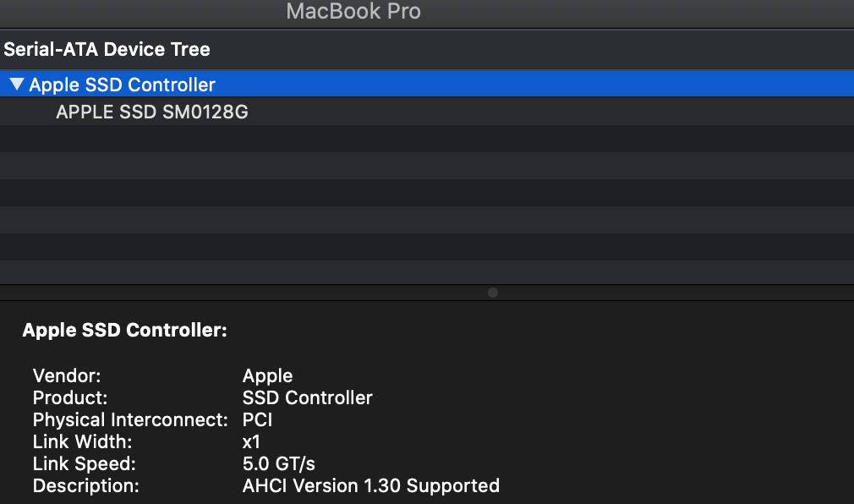Click the Physical Interconnect value PCI
The image size is (854, 504).
pyautogui.click(x=257, y=420)
